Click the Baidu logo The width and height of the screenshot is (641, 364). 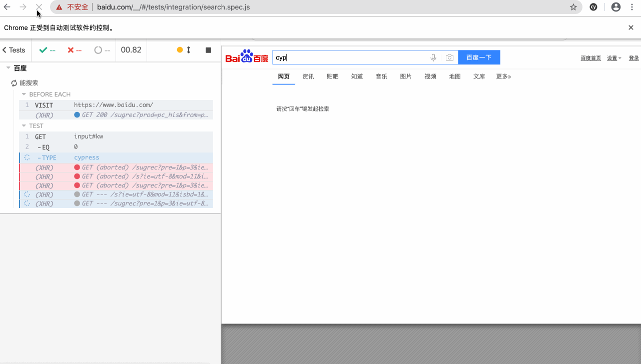tap(247, 56)
